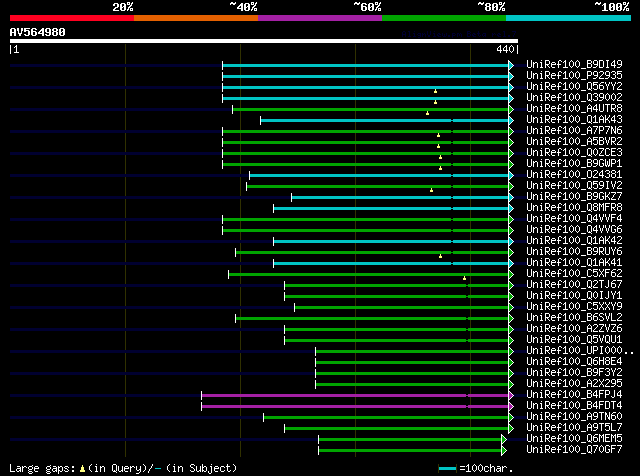The height and width of the screenshot is (476, 640).
Task: Select the UniRef100_B9GWP1 label
Action: 574,164
